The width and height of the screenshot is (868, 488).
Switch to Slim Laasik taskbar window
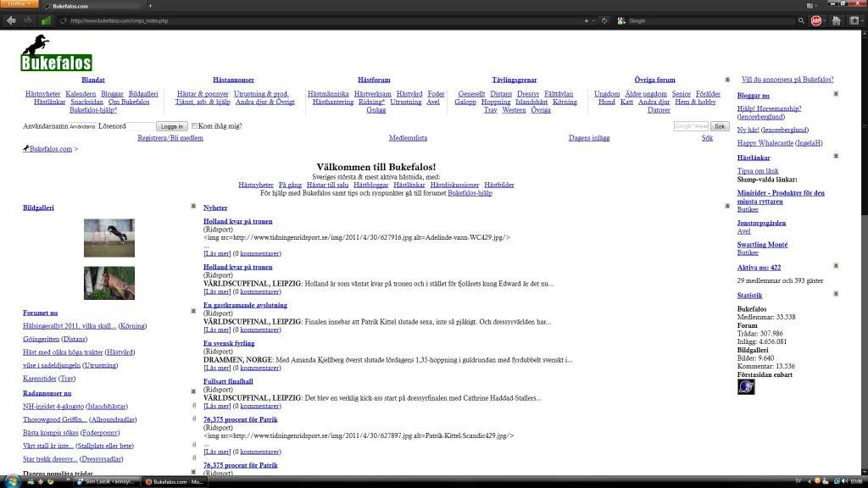click(x=105, y=482)
